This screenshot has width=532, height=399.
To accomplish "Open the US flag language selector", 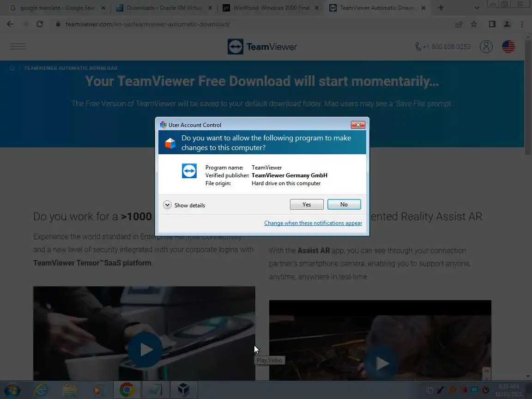I will [x=508, y=47].
